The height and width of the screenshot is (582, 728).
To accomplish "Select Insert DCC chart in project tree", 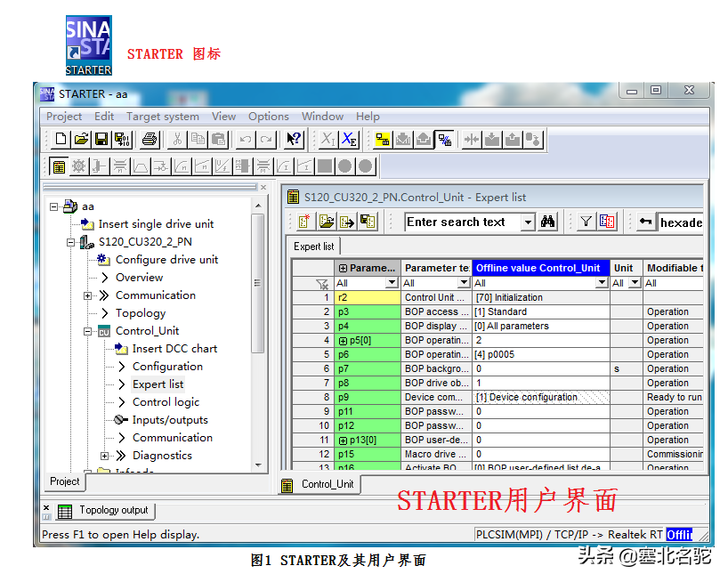I will (x=174, y=349).
